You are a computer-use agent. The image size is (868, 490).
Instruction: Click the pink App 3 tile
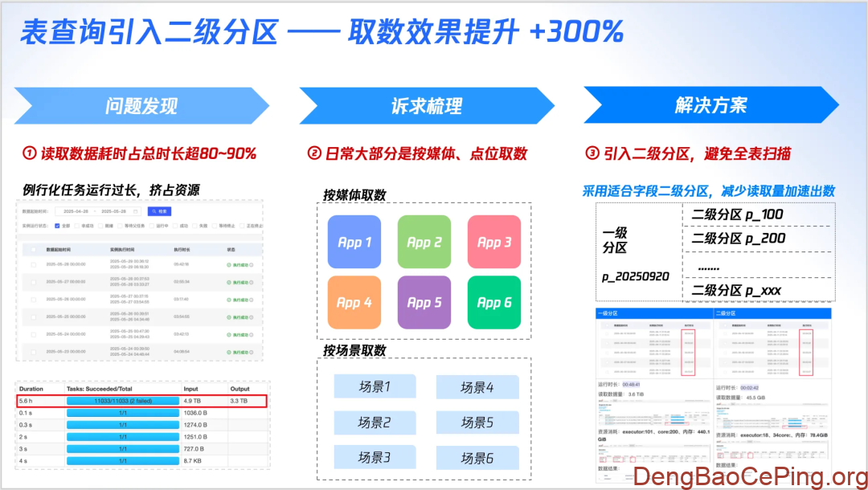(x=494, y=242)
